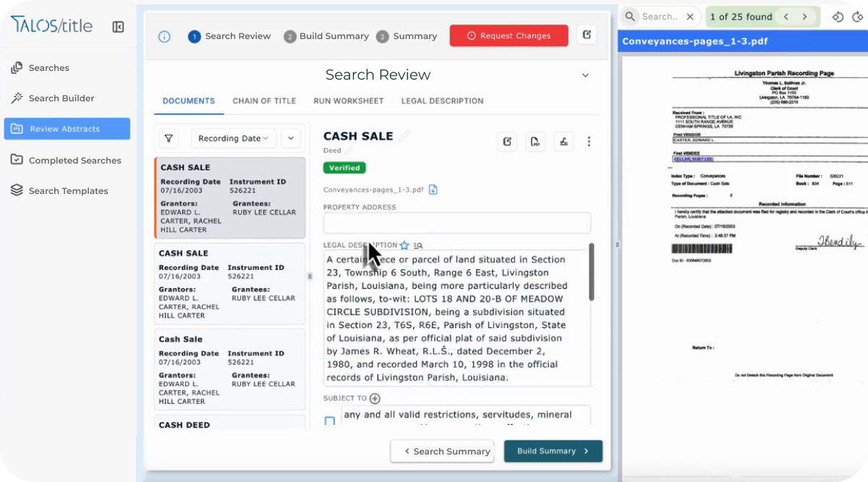The image size is (868, 482).
Task: Open the file icon next to Conveyances-pages_1-3.pdf
Action: click(433, 189)
